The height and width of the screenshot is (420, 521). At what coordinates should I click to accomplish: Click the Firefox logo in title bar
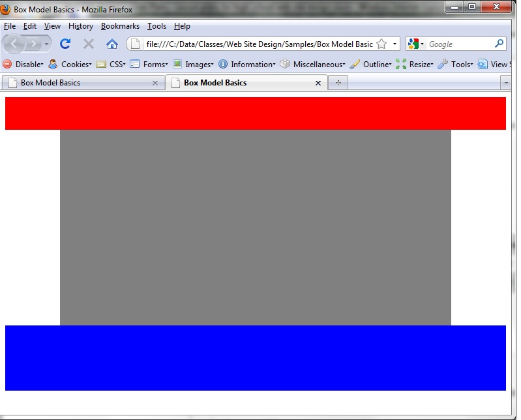[5, 9]
